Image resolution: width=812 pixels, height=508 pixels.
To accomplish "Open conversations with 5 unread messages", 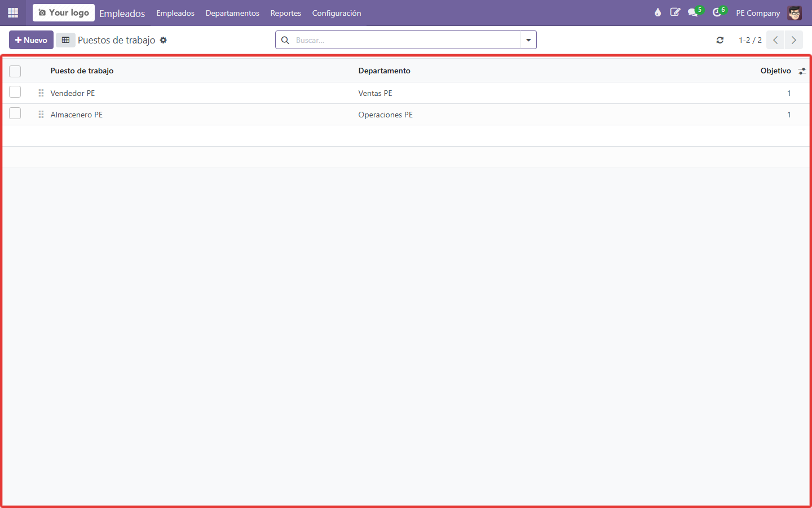I will tap(695, 12).
